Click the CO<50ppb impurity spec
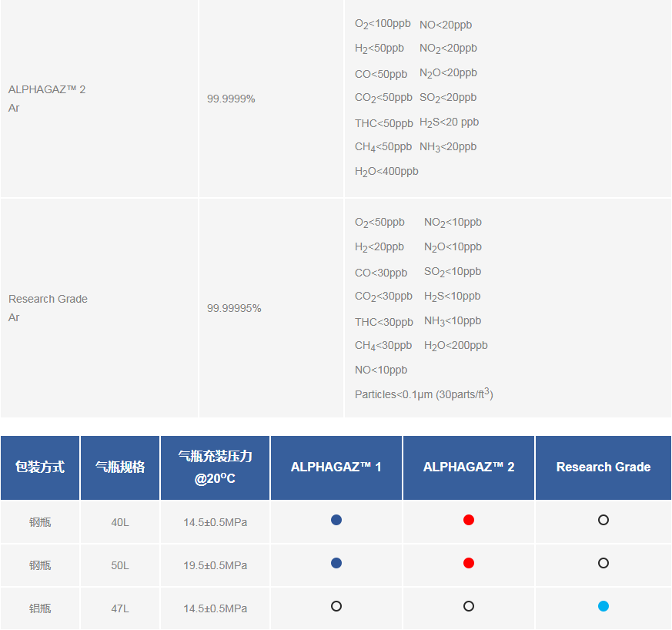The image size is (672, 630). (381, 74)
